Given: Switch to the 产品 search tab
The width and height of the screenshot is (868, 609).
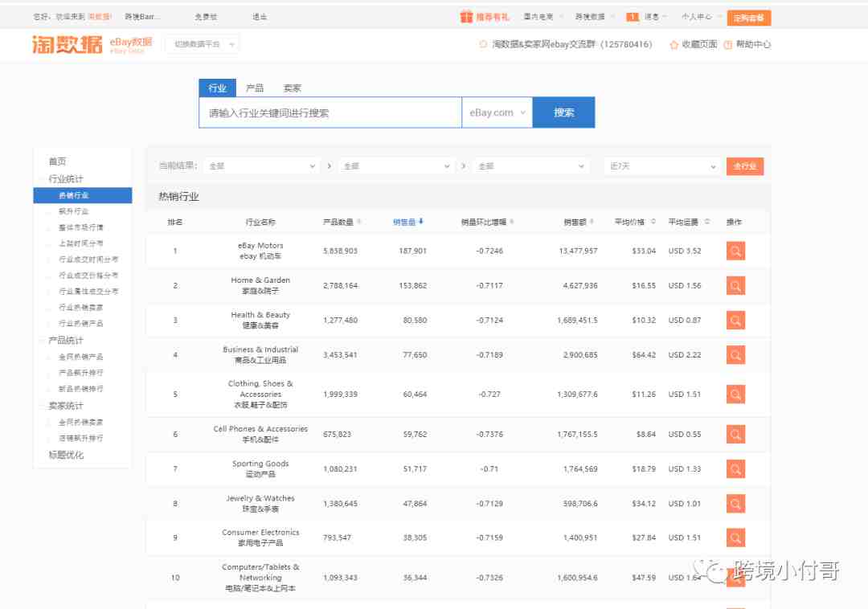Looking at the screenshot, I should click(255, 88).
